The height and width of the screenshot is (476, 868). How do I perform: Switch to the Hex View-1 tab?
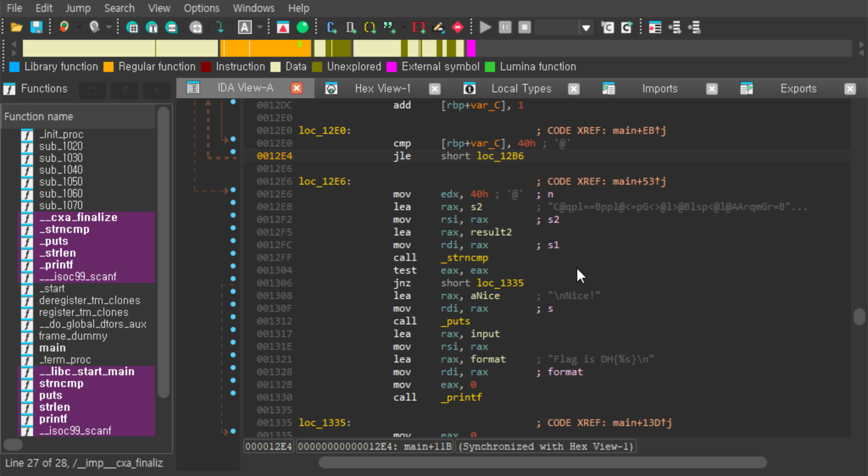[382, 89]
